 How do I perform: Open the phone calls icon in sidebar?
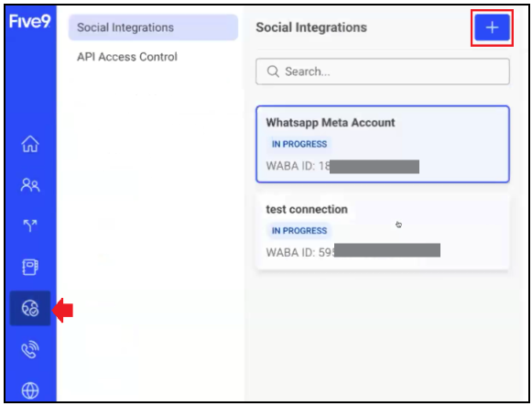pos(30,349)
